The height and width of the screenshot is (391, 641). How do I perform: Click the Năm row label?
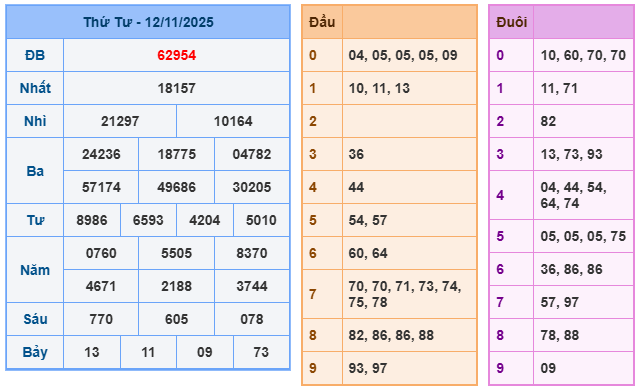pyautogui.click(x=35, y=270)
